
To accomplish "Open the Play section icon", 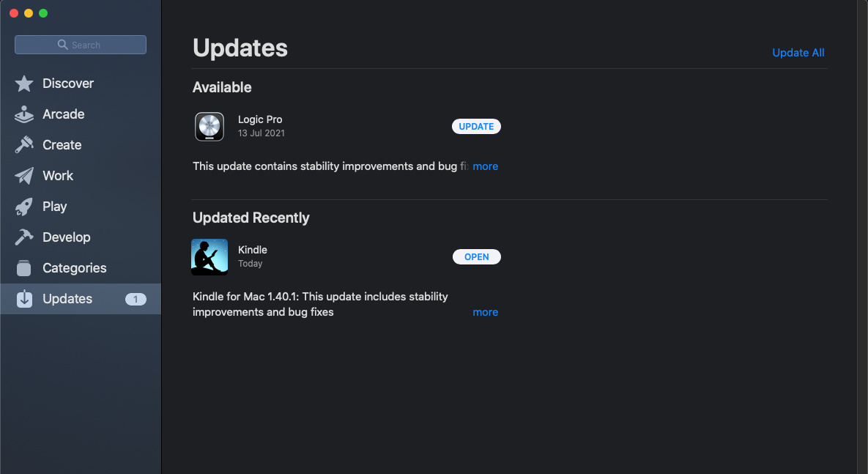I will click(23, 206).
